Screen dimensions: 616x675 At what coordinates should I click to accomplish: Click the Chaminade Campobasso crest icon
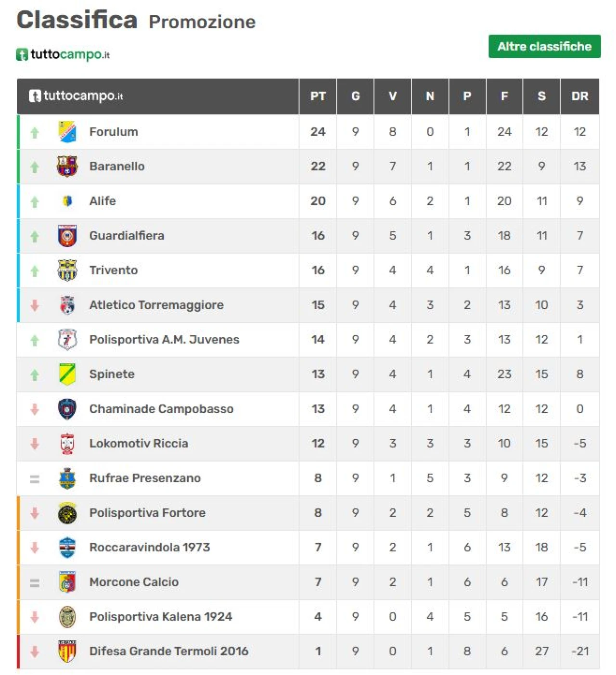click(x=67, y=409)
